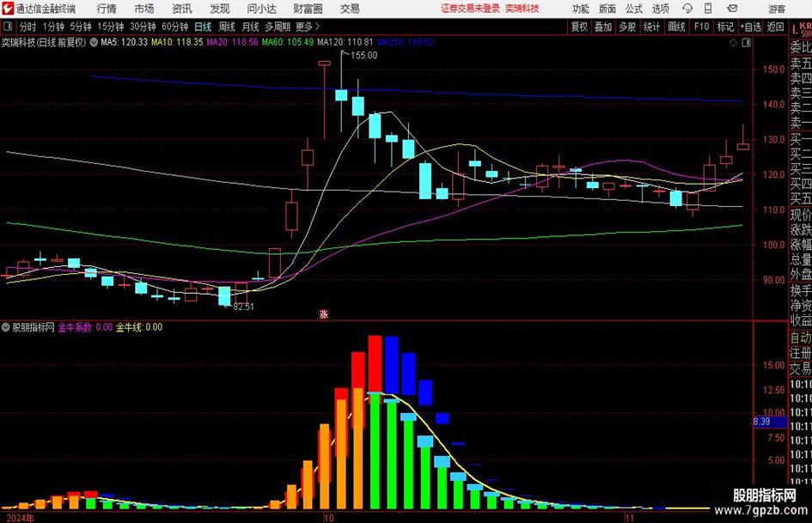Click the MA60: 105.49 label
The width and height of the screenshot is (812, 523).
click(287, 42)
